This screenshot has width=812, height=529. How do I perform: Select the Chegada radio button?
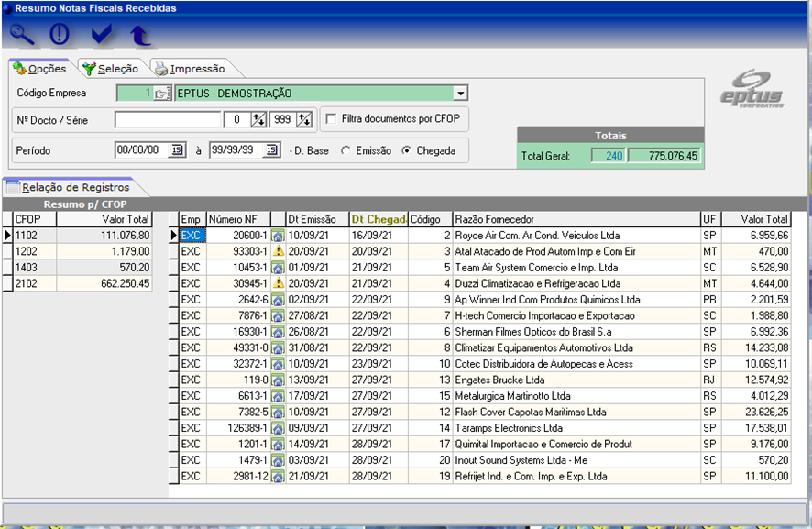point(407,150)
